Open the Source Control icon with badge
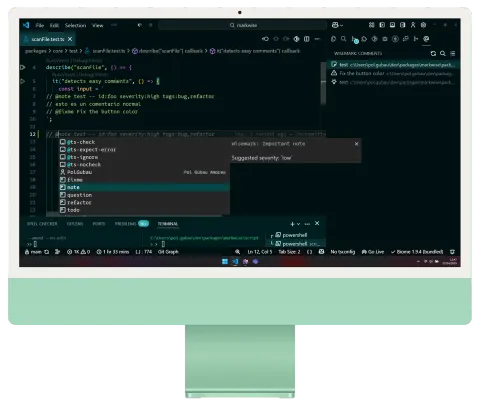 (x=354, y=40)
